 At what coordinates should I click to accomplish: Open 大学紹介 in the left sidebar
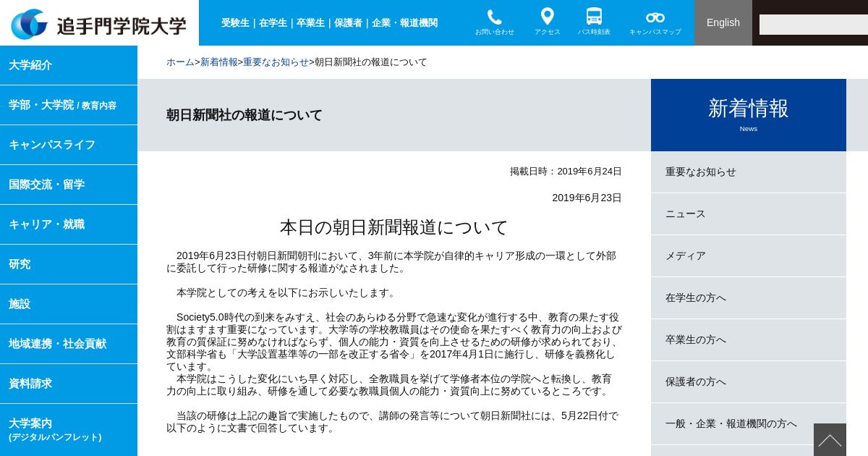69,65
